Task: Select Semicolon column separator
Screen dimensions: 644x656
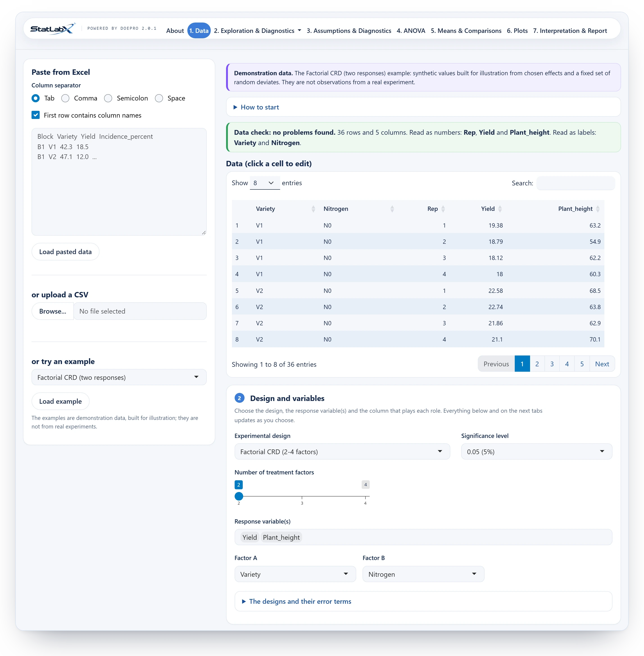Action: tap(108, 98)
